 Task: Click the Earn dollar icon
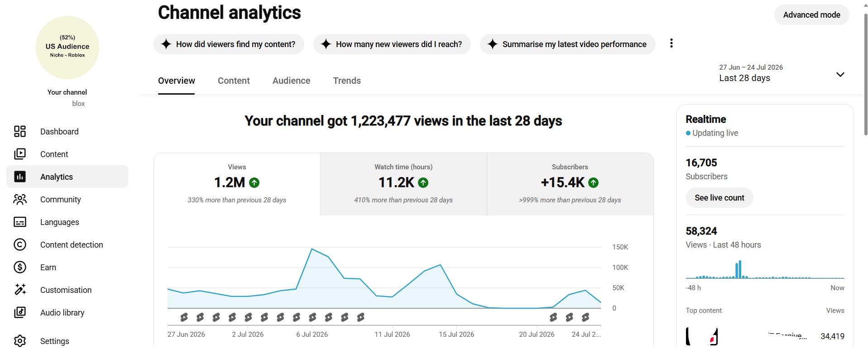click(20, 267)
